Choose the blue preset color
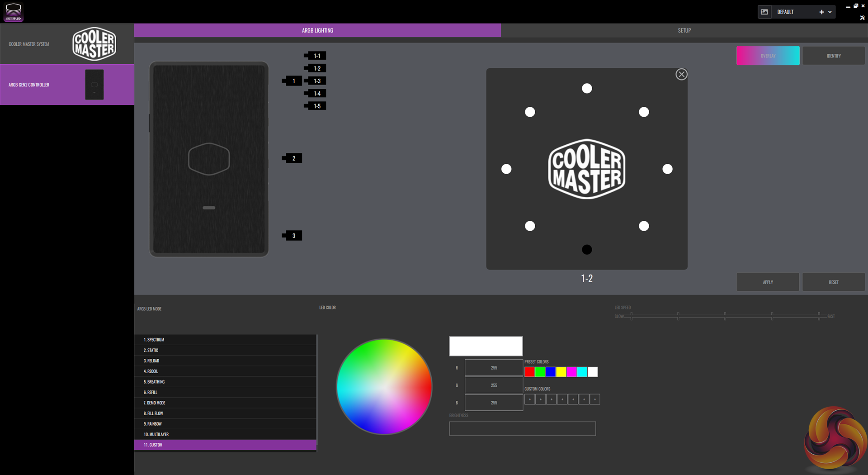Viewport: 868px width, 475px height. coord(551,372)
